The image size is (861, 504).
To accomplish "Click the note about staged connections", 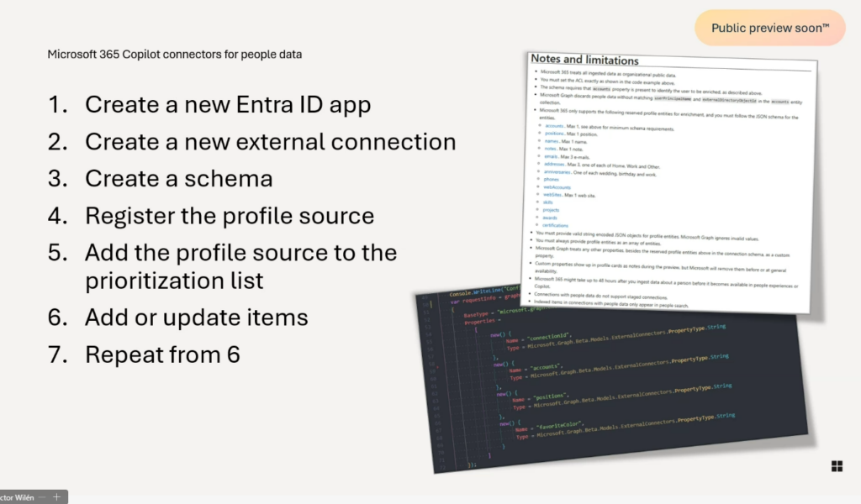I will coord(600,296).
